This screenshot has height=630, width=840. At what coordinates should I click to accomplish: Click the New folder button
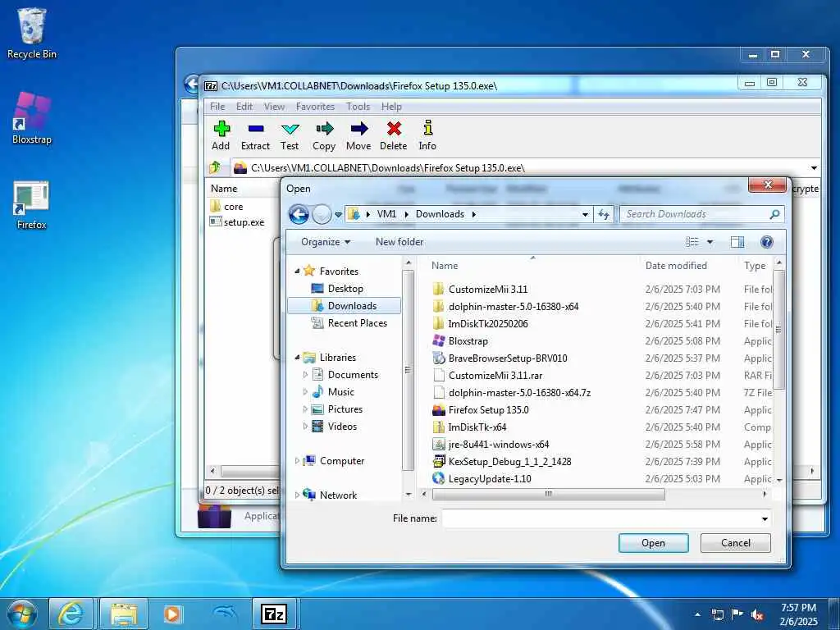[x=399, y=242]
